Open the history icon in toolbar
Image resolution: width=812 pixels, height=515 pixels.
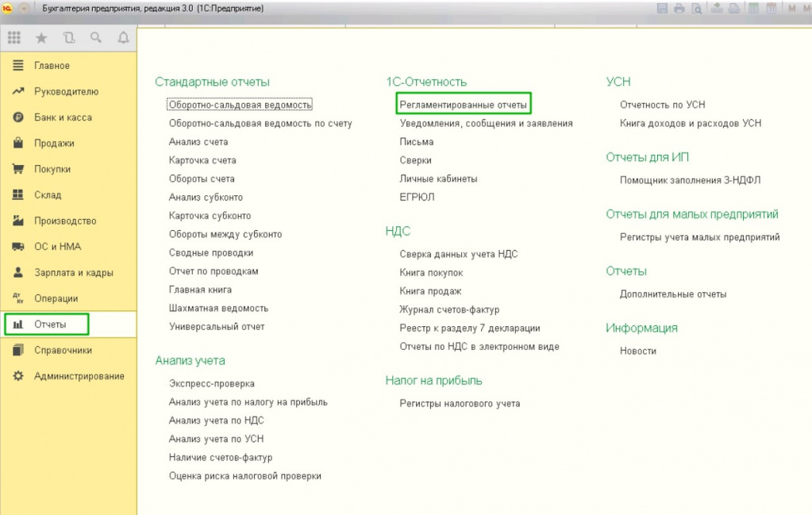coord(69,37)
